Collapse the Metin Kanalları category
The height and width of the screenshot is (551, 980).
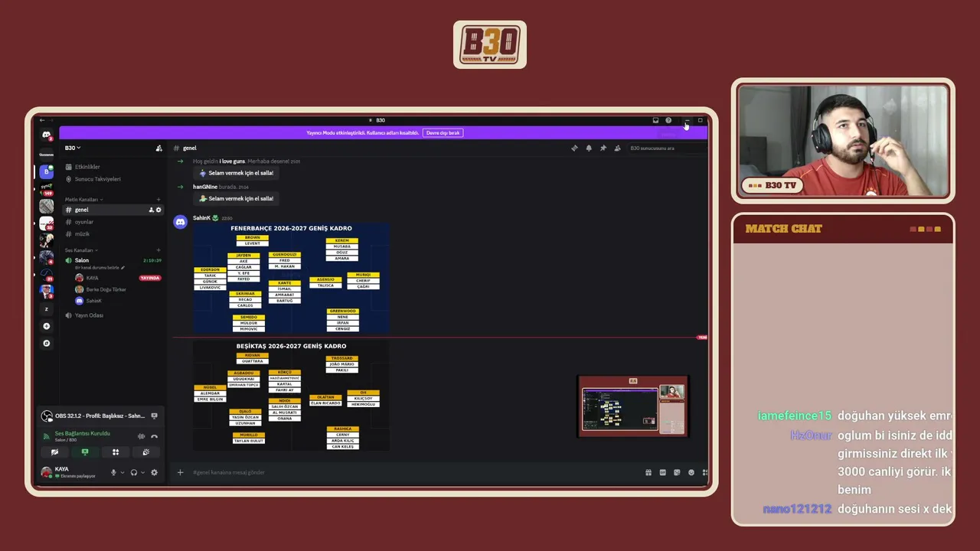[83, 200]
